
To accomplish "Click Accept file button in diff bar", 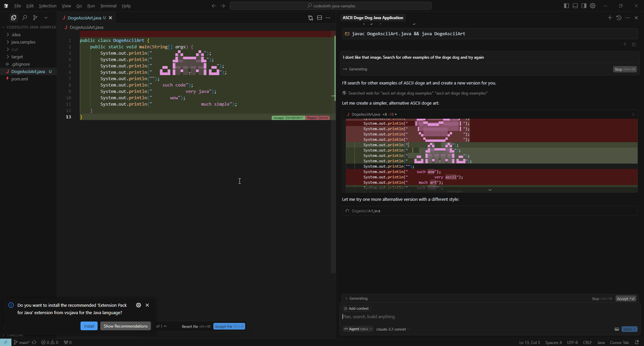I will [229, 327].
